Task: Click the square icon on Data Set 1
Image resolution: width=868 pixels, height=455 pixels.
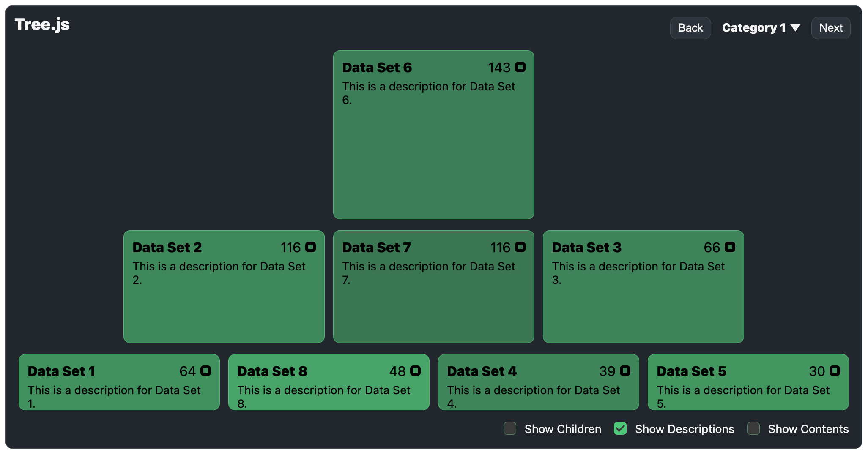Action: (205, 371)
